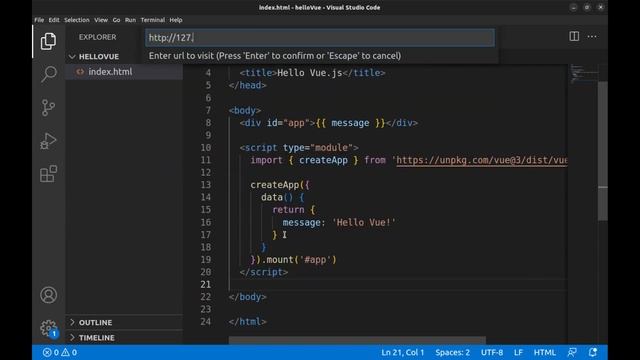Open the View menu

coord(101,20)
